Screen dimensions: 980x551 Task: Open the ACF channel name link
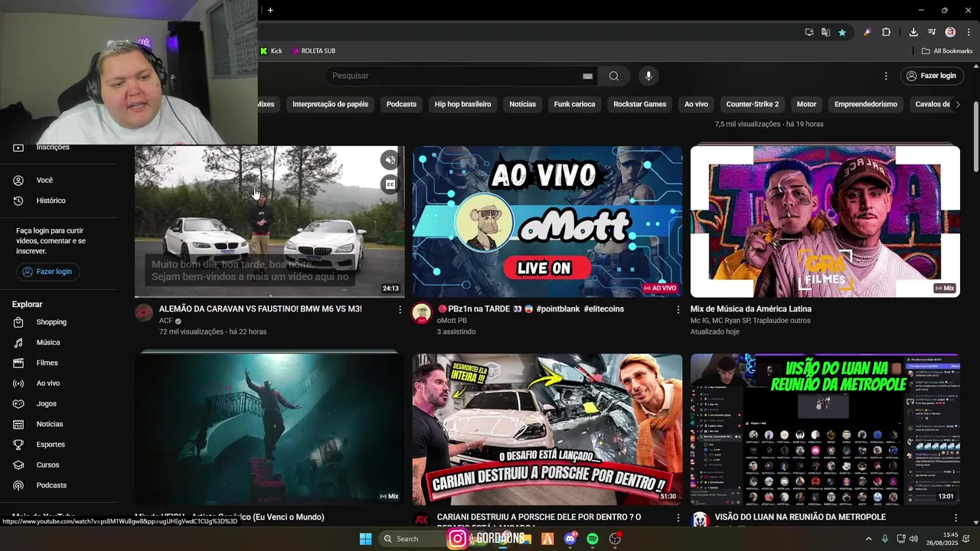[x=166, y=321]
